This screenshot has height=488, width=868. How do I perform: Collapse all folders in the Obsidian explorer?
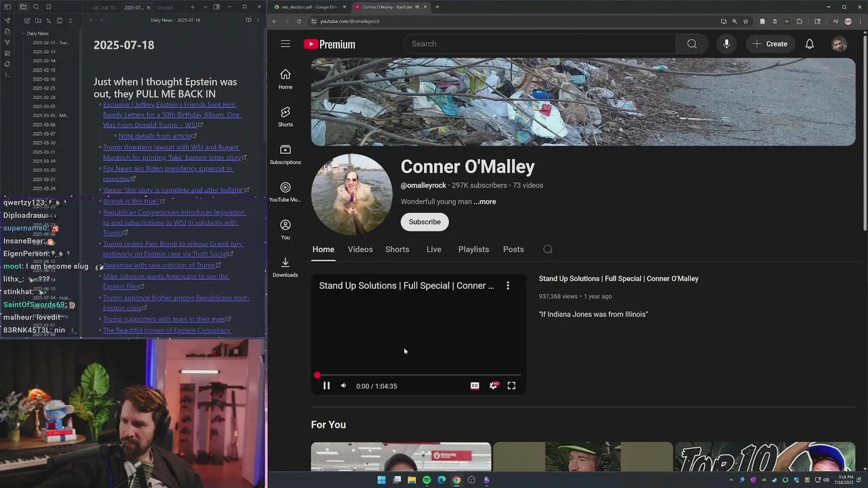(x=71, y=20)
